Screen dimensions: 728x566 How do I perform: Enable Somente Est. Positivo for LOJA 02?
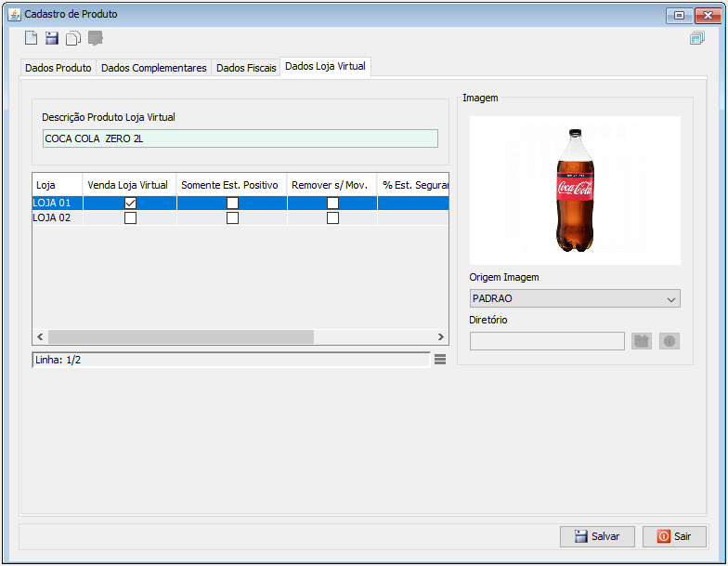point(232,217)
